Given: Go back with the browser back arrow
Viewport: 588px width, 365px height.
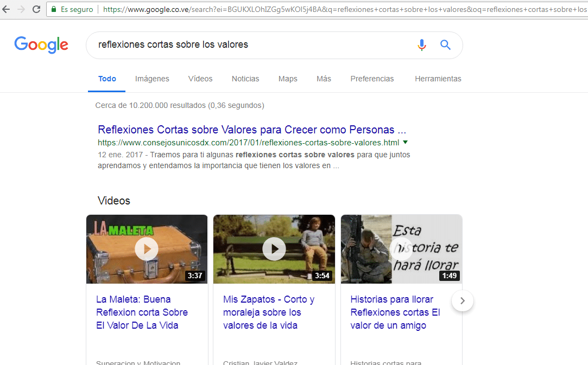Looking at the screenshot, I should (7, 9).
